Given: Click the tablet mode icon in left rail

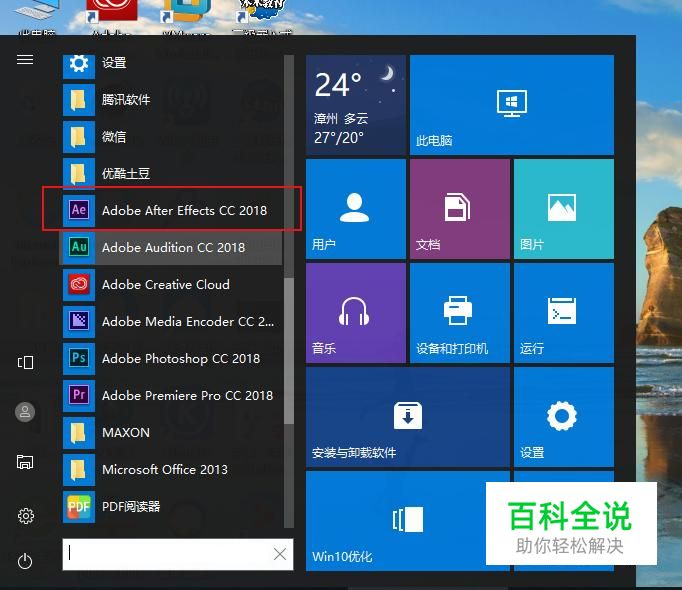Looking at the screenshot, I should (x=25, y=362).
